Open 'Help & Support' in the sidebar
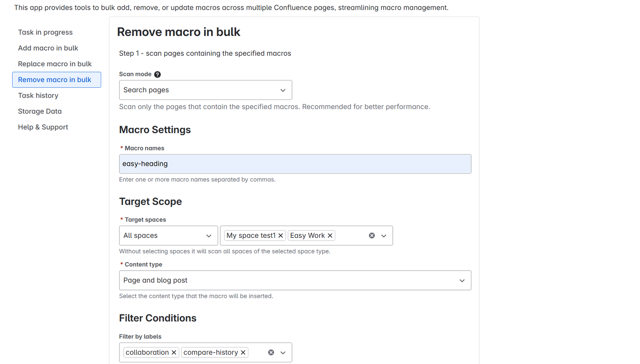 click(x=43, y=127)
